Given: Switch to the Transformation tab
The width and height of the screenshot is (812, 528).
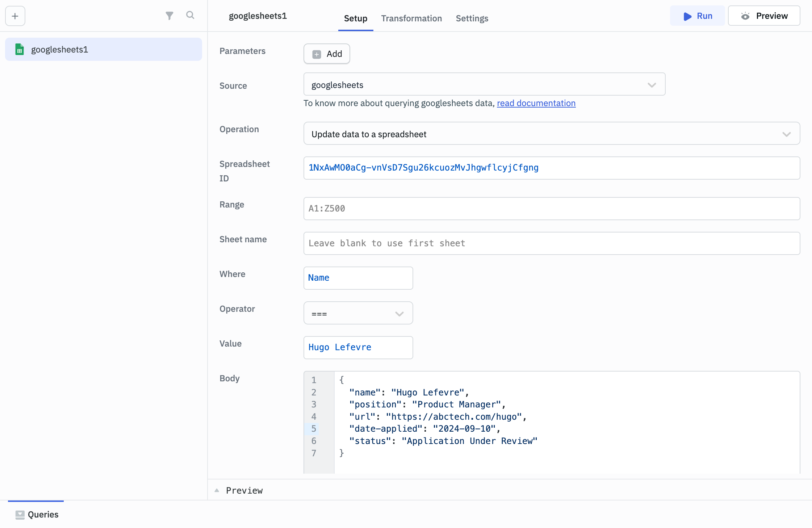Looking at the screenshot, I should [411, 18].
